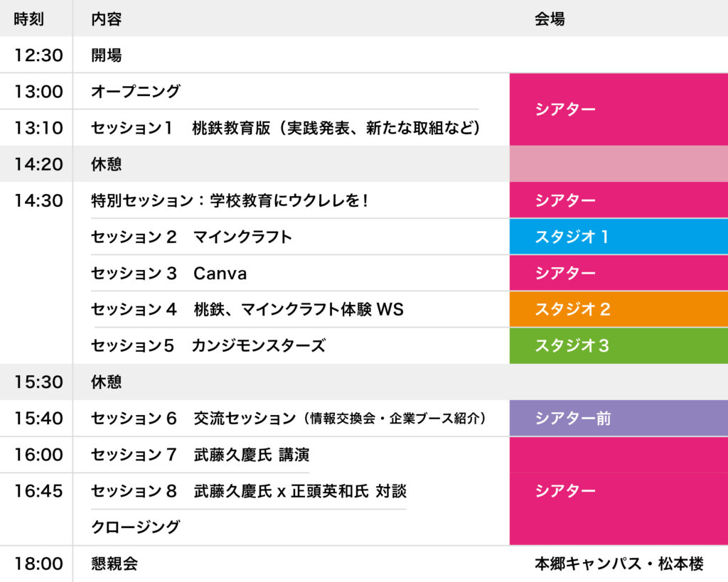Click the purple シアター前 venue cell

pos(619,419)
